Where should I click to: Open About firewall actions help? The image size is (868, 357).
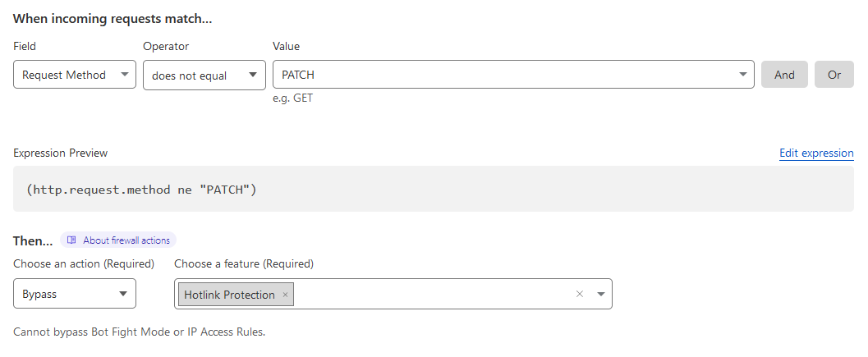pos(126,240)
